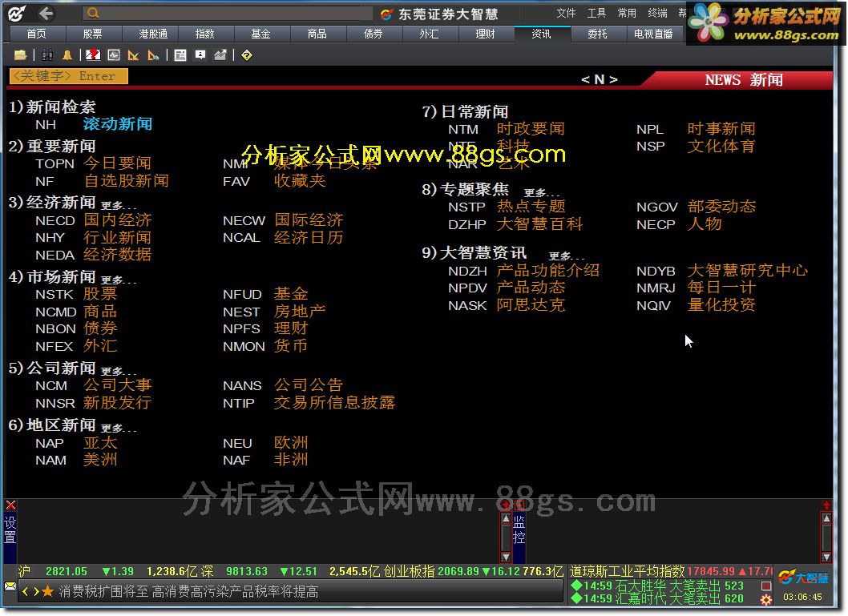Click middle panel scrollbar up arrow
Screen dimensions: 848x616
(x=507, y=518)
